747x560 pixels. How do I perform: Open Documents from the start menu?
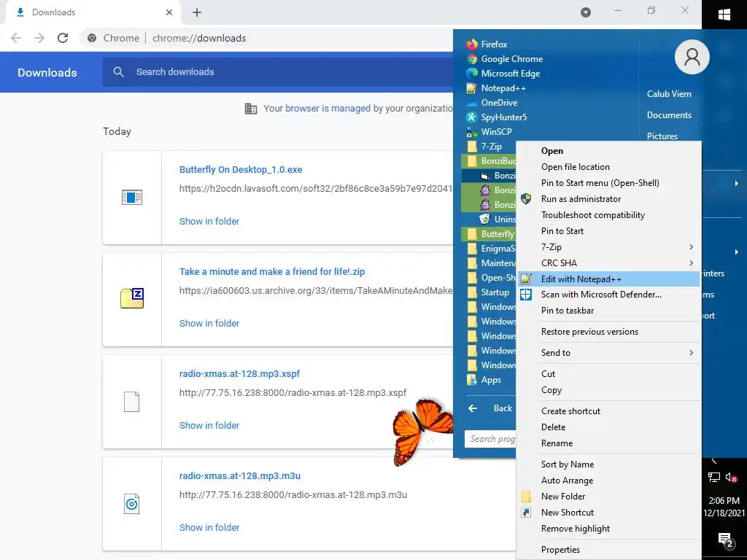(x=669, y=114)
